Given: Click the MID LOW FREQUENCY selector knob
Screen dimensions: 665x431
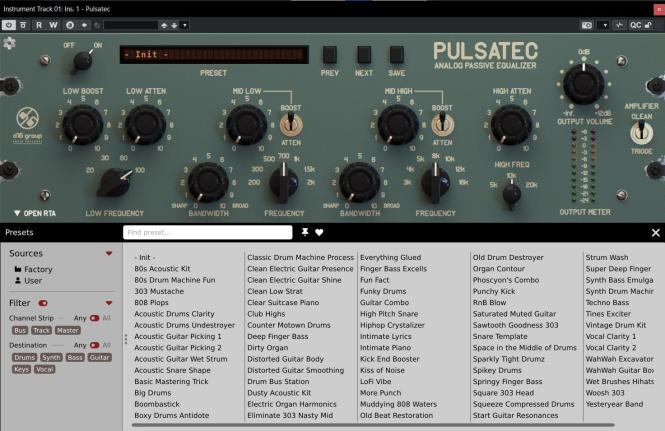Looking at the screenshot, I should pos(283,184).
